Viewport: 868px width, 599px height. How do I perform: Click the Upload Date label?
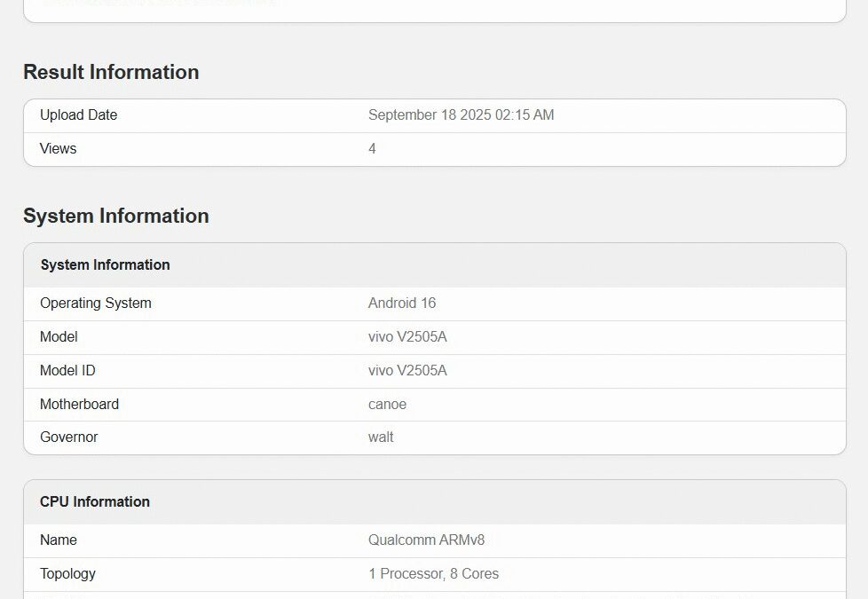point(78,114)
